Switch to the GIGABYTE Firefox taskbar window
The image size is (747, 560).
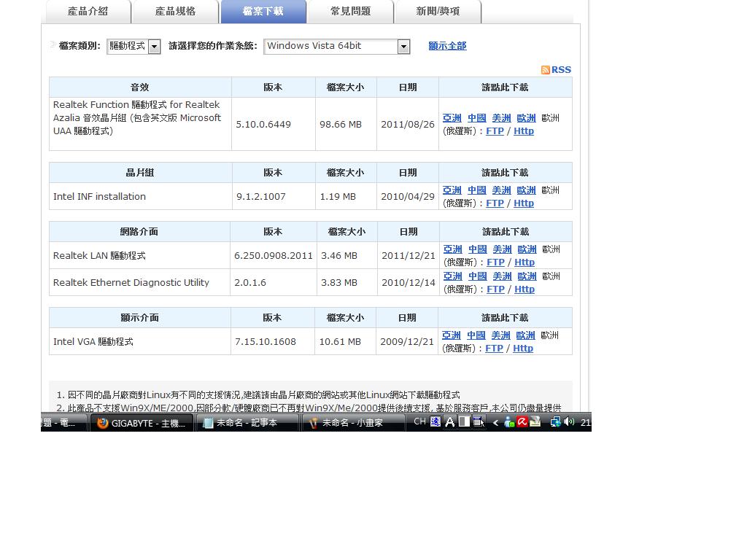point(142,423)
